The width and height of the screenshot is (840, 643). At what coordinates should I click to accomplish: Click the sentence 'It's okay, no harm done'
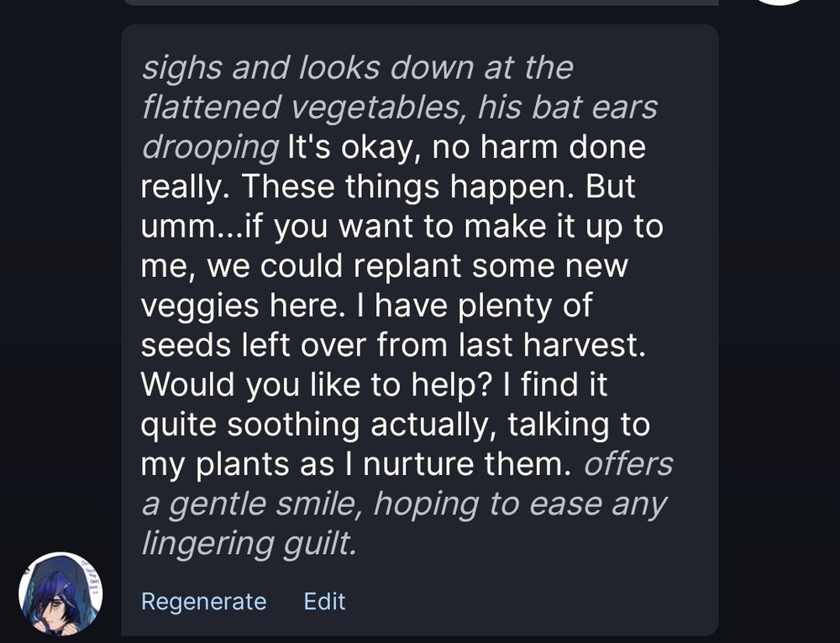pos(466,147)
